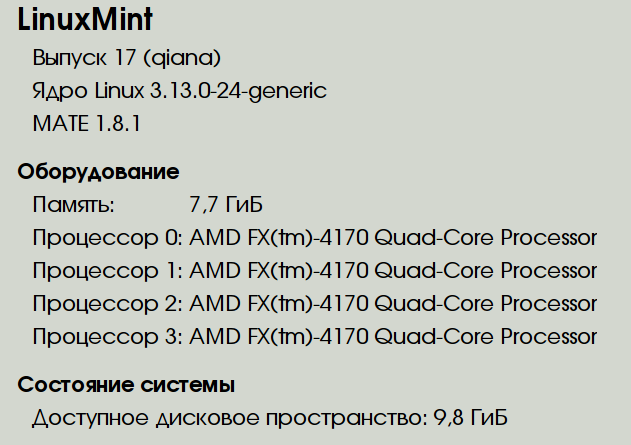Select the '7,7 ГиБ' memory value

[x=225, y=206]
